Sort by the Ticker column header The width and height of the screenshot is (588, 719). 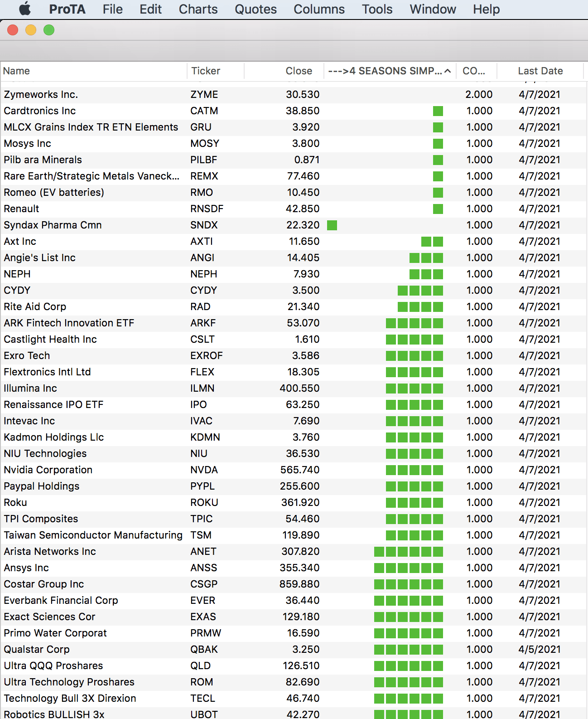tap(216, 71)
